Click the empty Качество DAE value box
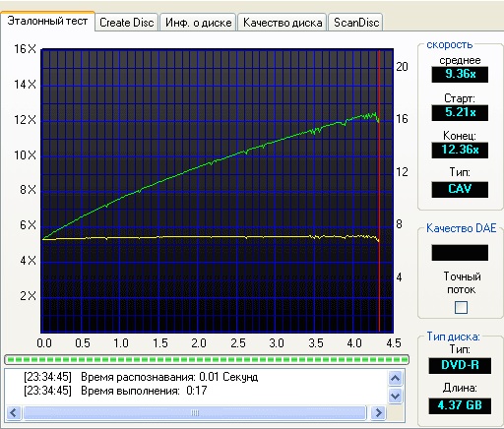The height and width of the screenshot is (429, 504). pyautogui.click(x=460, y=253)
